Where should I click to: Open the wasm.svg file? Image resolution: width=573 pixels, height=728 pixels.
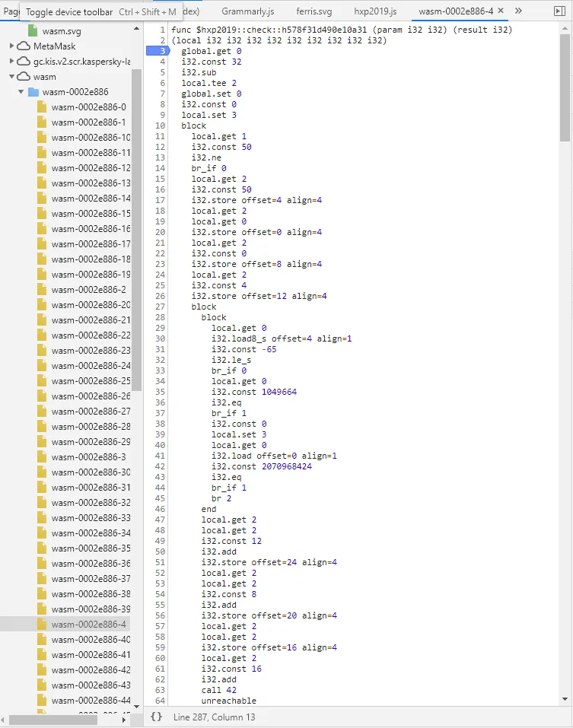click(62, 31)
